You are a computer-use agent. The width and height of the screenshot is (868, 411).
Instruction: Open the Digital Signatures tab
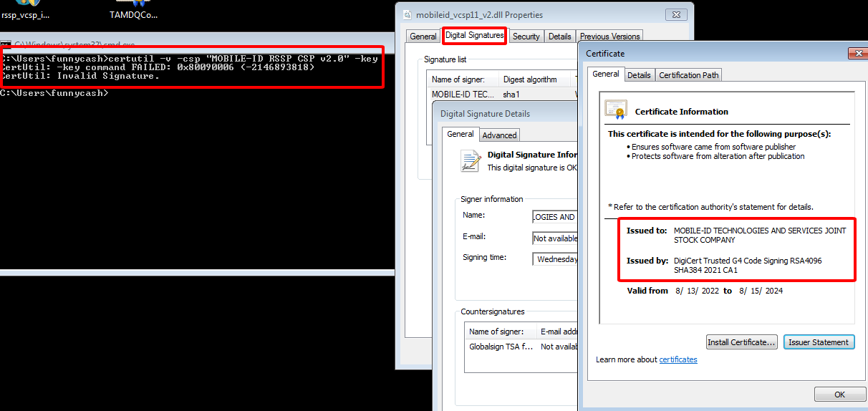point(475,35)
